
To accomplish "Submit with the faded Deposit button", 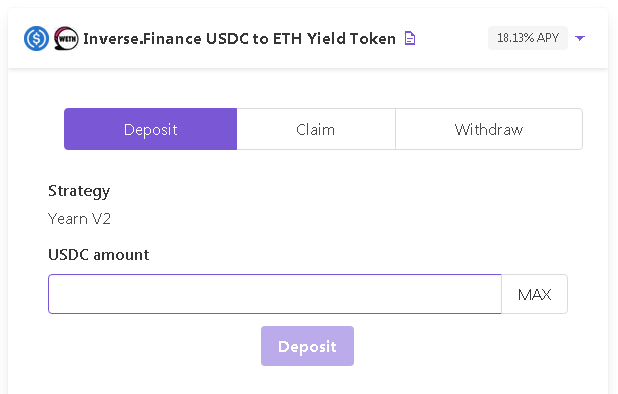I will click(307, 346).
